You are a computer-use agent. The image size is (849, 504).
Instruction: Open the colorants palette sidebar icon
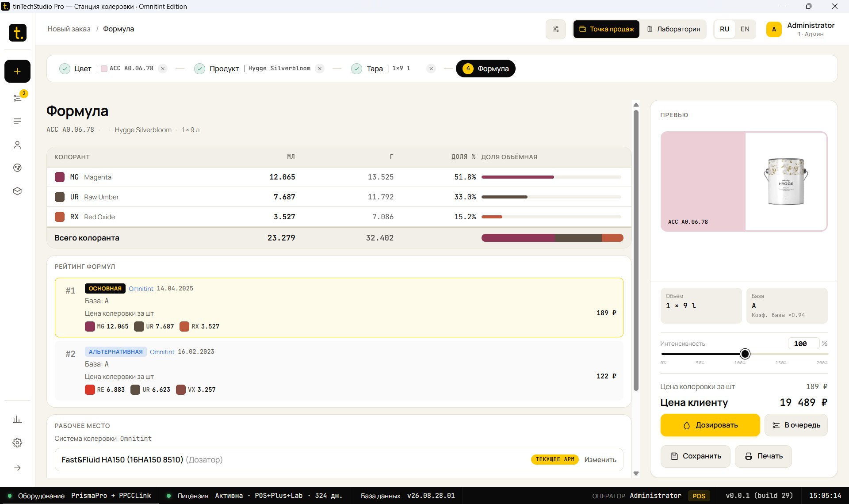coord(17,168)
